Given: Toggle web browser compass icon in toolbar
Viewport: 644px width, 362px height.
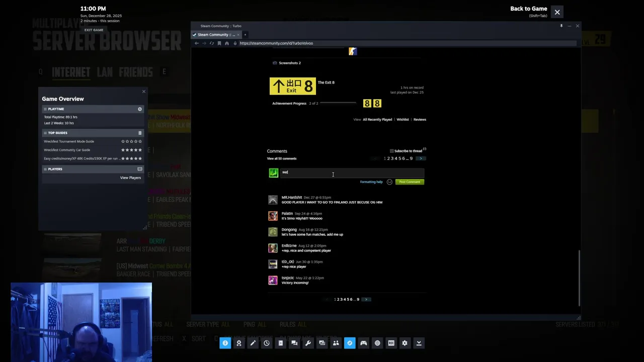Looking at the screenshot, I should pos(350,343).
